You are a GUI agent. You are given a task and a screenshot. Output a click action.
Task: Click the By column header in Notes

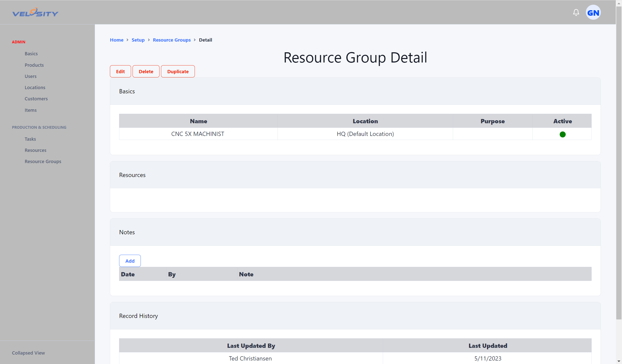coord(202,274)
